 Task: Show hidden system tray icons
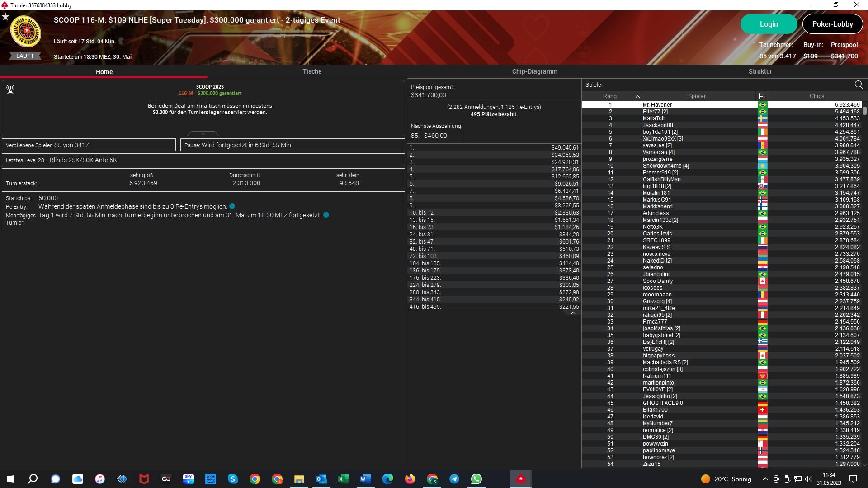click(765, 479)
